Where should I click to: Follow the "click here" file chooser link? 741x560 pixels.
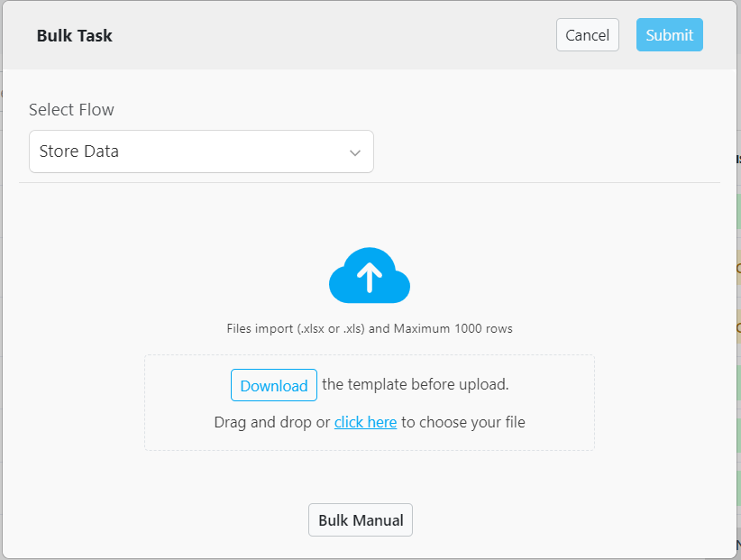point(365,422)
